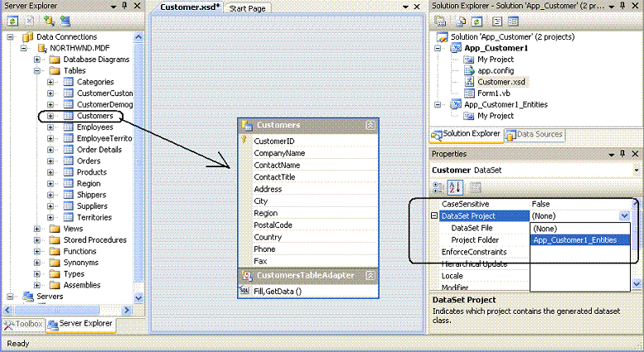The height and width of the screenshot is (352, 644).
Task: Click the CustomersTableAdapter header icon
Action: coord(247,275)
